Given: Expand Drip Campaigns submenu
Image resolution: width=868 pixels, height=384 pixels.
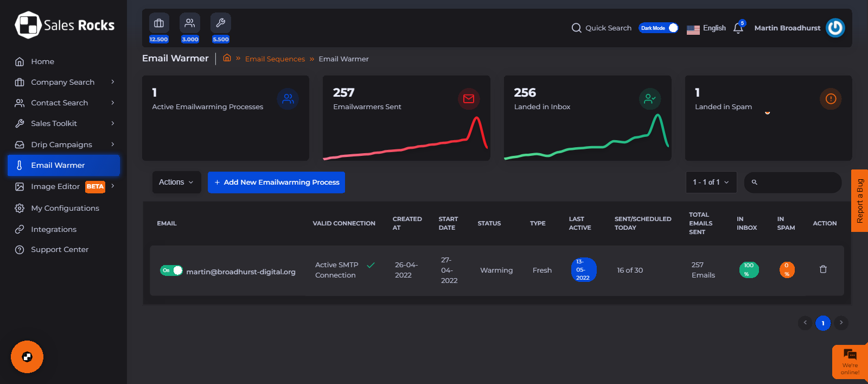Looking at the screenshot, I should click(x=113, y=144).
